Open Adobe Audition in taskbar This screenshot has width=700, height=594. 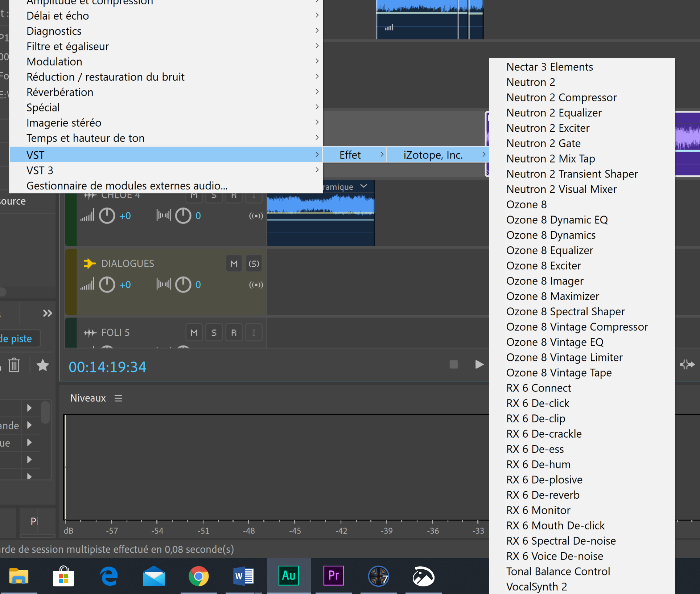click(x=289, y=575)
